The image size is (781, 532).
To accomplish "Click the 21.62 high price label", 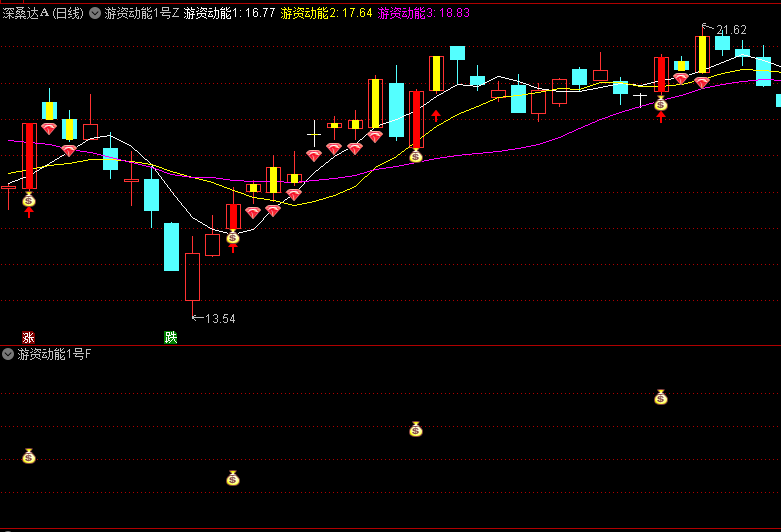I will tap(731, 30).
